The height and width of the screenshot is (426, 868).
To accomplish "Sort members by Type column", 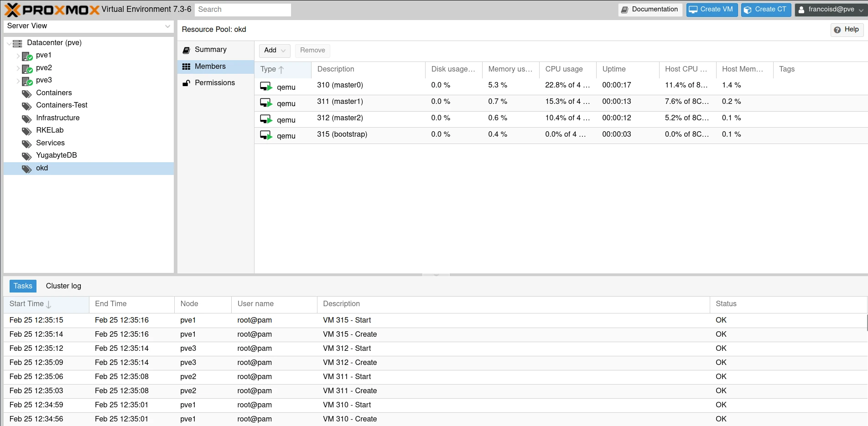I will point(283,69).
